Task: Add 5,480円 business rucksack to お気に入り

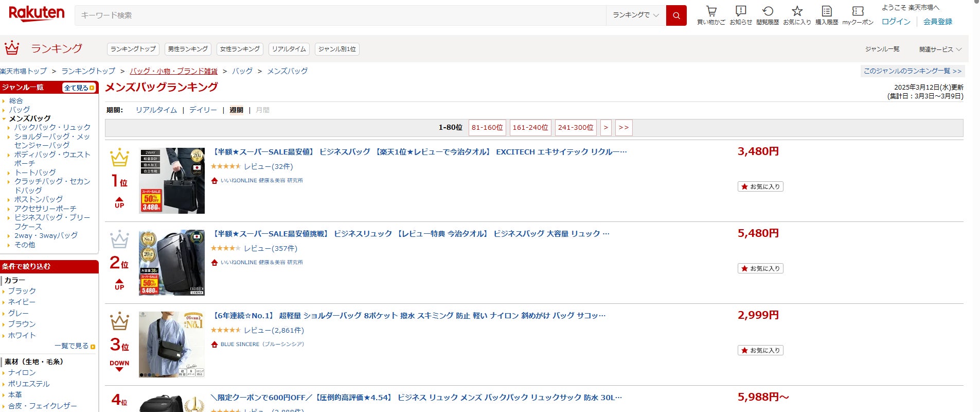Action: (x=760, y=268)
